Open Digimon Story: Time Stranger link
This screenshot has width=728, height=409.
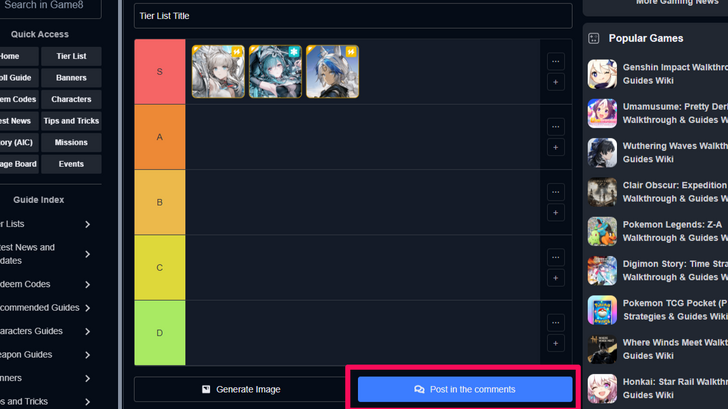pyautogui.click(x=675, y=271)
